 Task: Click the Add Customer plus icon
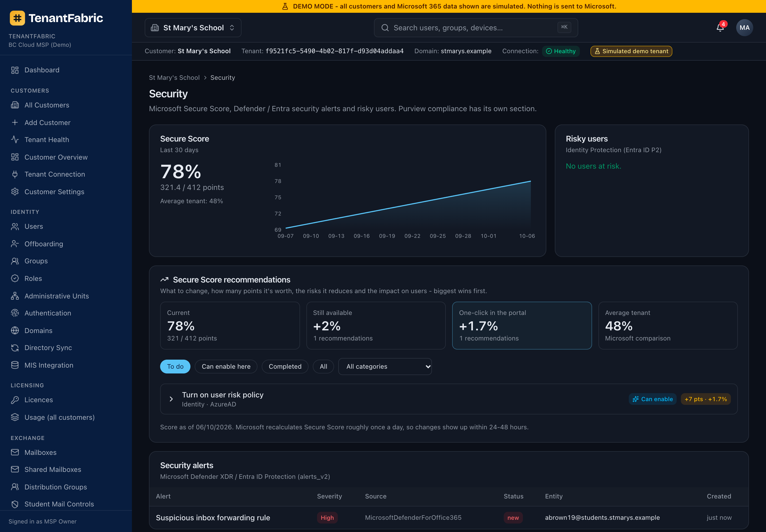pyautogui.click(x=15, y=122)
